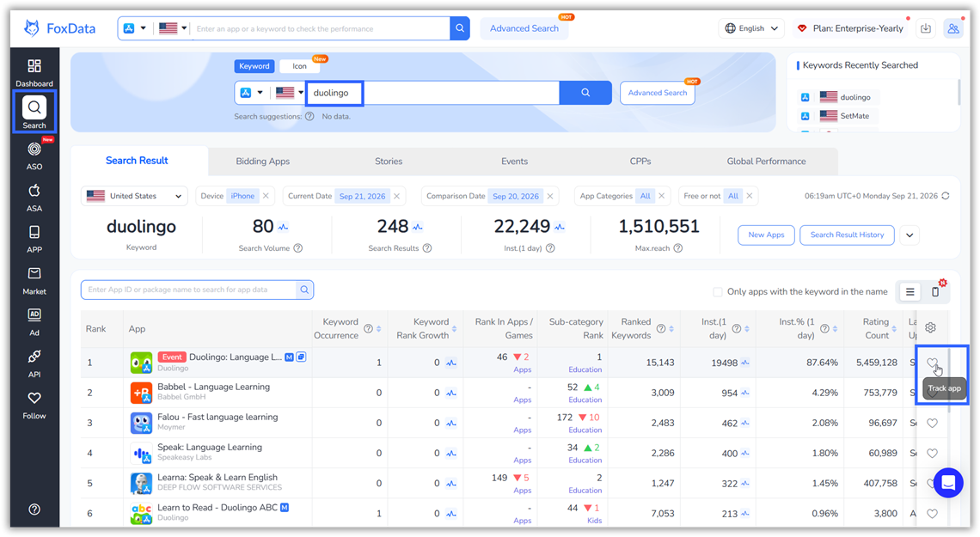980x537 pixels.
Task: Click the App ID search magnifier icon
Action: coord(304,290)
